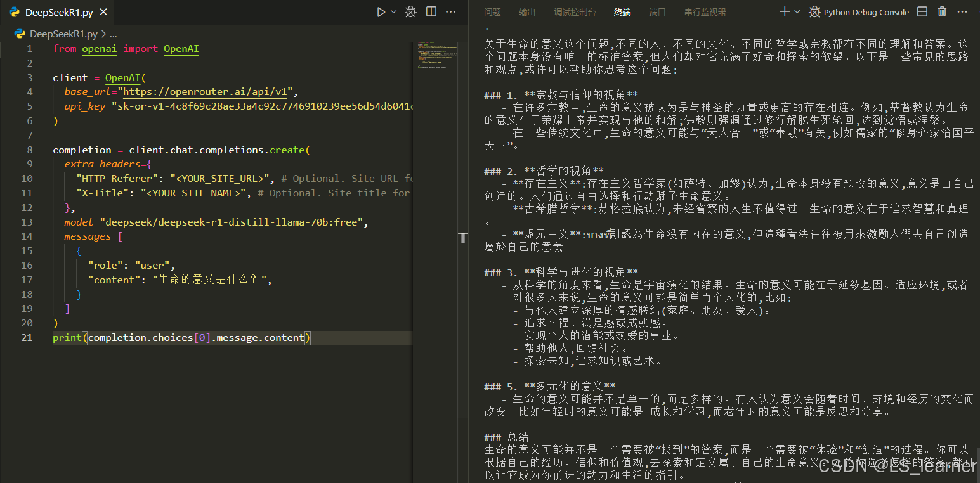Screen dimensions: 980x483
Task: Click DeepSeekR1.py in the breadcrumb path
Action: tap(63, 34)
